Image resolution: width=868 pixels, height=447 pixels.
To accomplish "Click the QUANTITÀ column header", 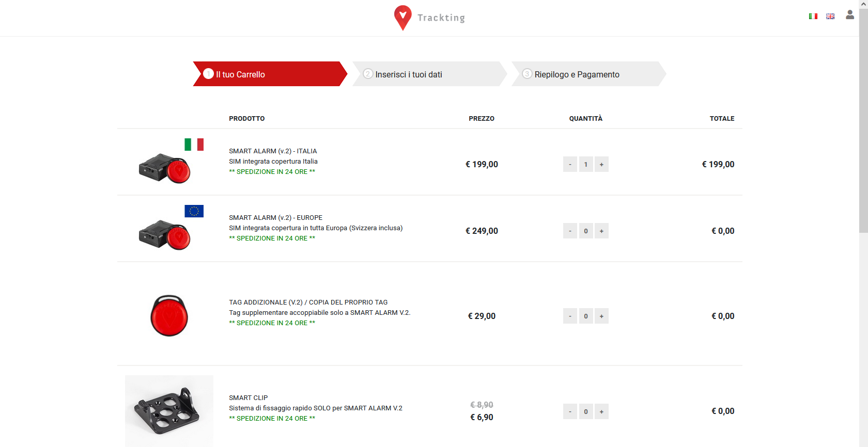I will pos(586,119).
